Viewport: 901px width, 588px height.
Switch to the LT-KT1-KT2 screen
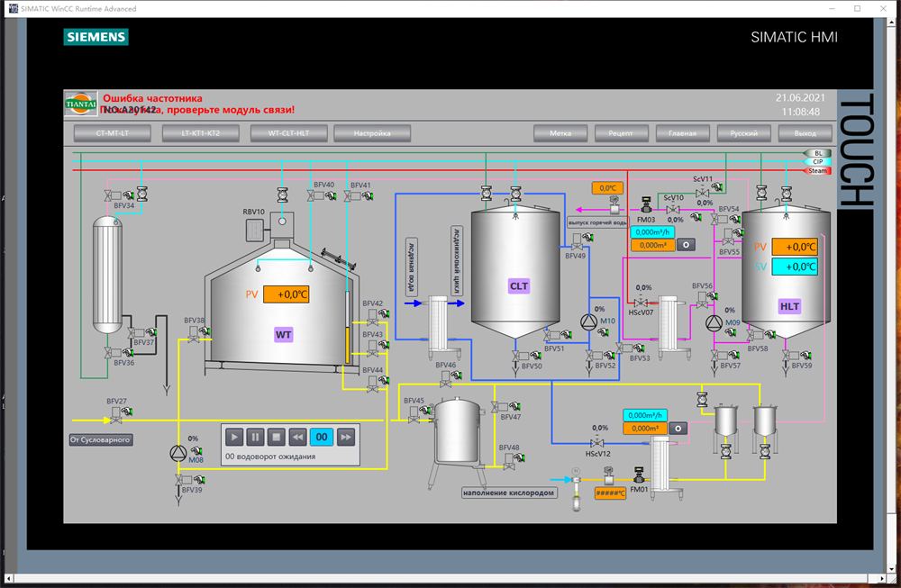tap(201, 133)
